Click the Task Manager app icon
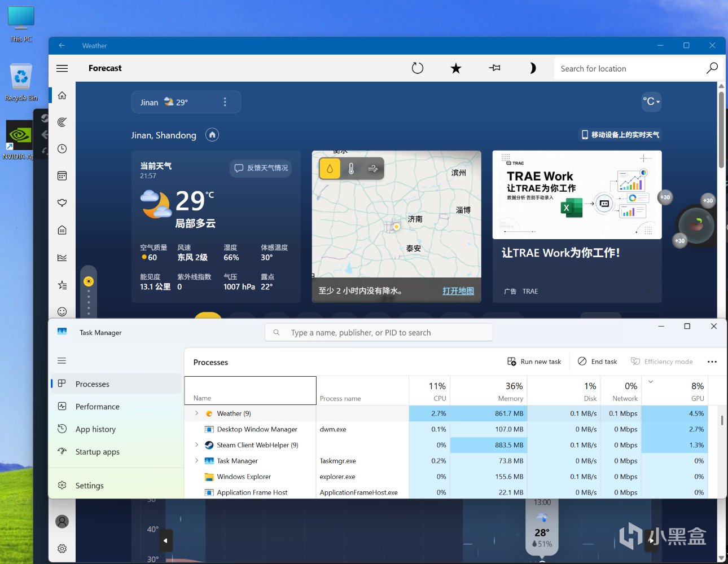Image resolution: width=728 pixels, height=564 pixels. [x=62, y=332]
